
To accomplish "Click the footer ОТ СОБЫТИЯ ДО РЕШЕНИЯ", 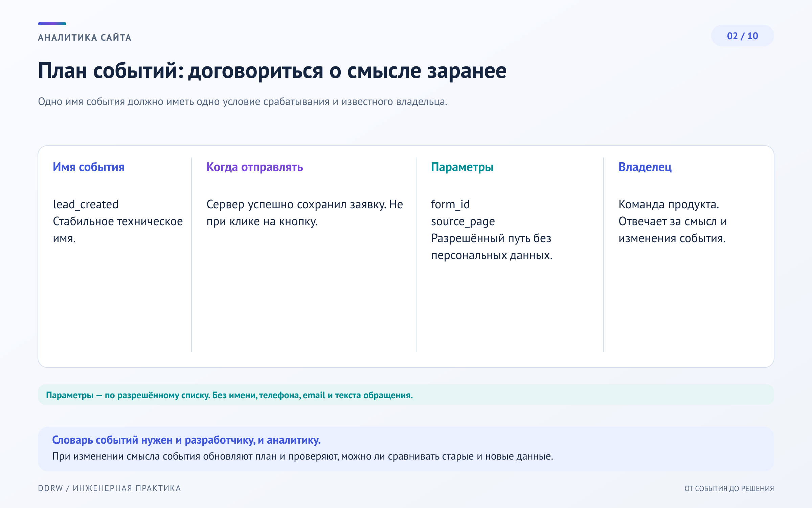I will coord(729,489).
